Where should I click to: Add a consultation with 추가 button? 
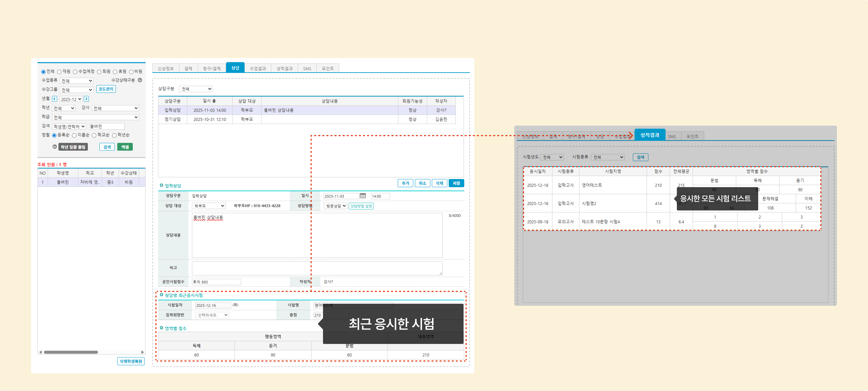(x=405, y=183)
